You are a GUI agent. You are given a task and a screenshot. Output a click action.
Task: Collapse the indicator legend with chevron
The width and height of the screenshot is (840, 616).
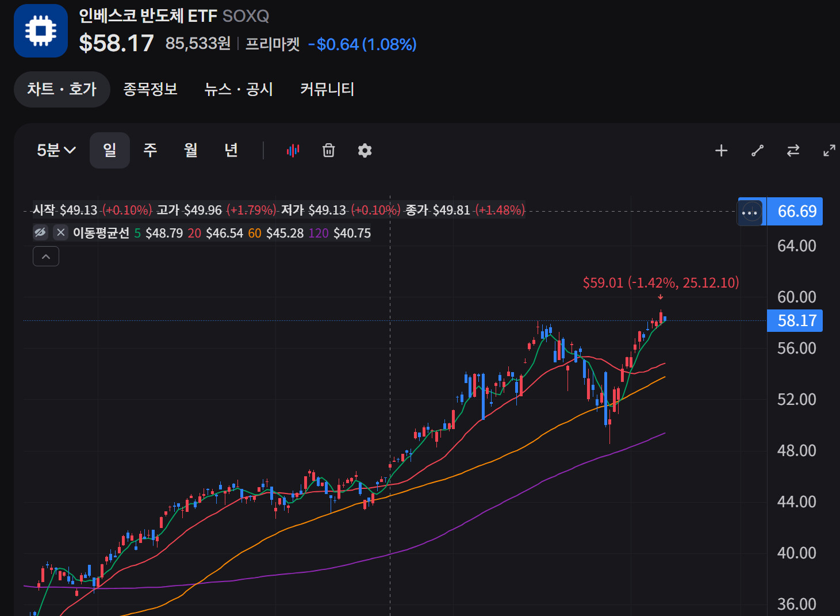[x=46, y=257]
